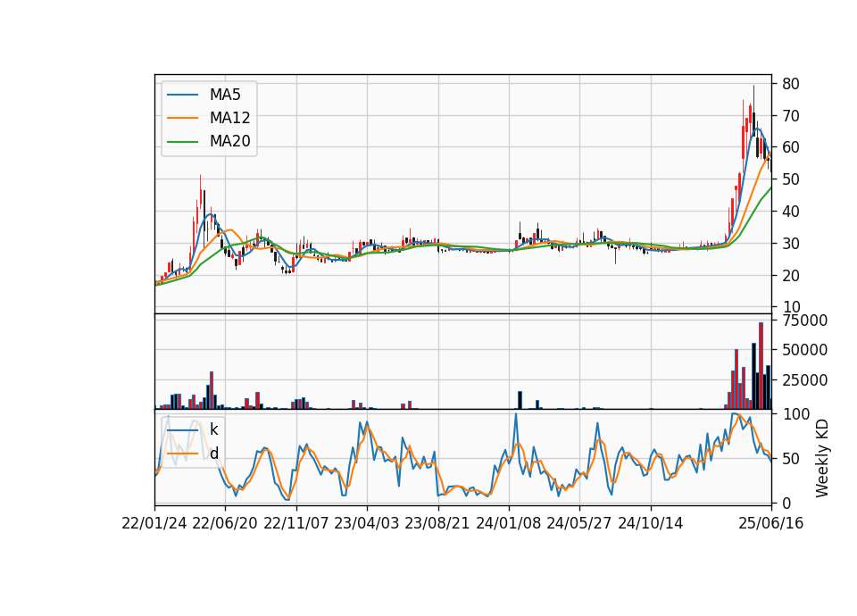Click the price axis value 40
Image resolution: width=857 pixels, height=616 pixels.
tap(791, 211)
